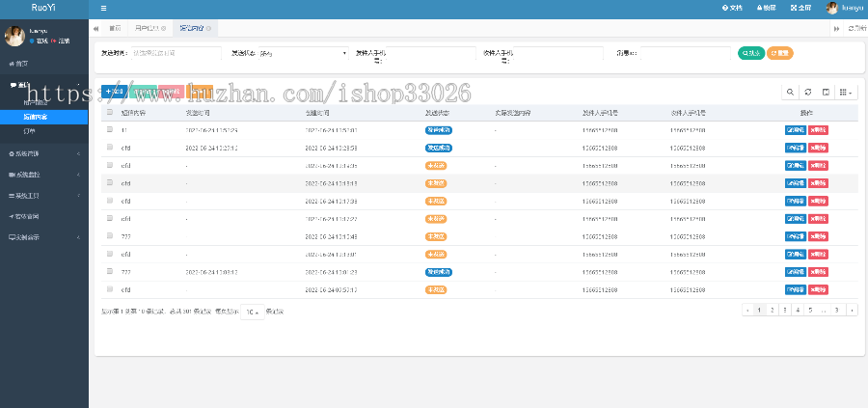Go to page 4 in pagination
The image size is (868, 408).
click(798, 310)
